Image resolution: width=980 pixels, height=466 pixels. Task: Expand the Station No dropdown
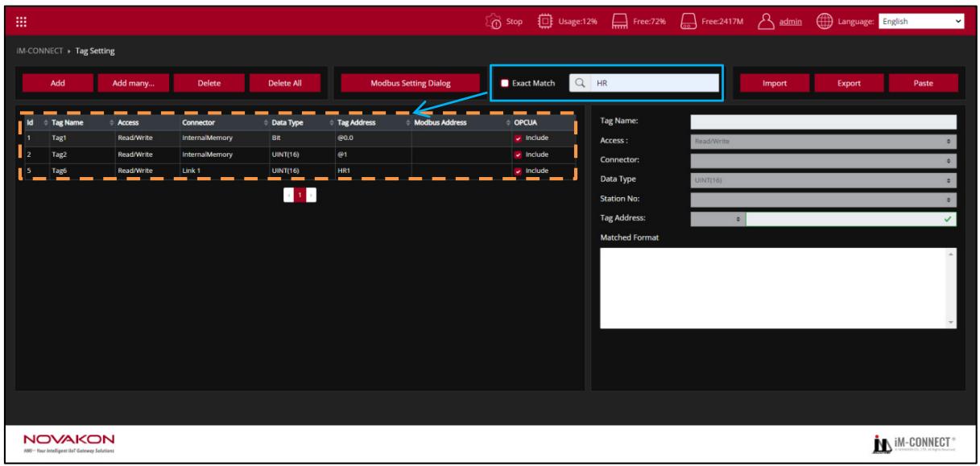coord(824,198)
